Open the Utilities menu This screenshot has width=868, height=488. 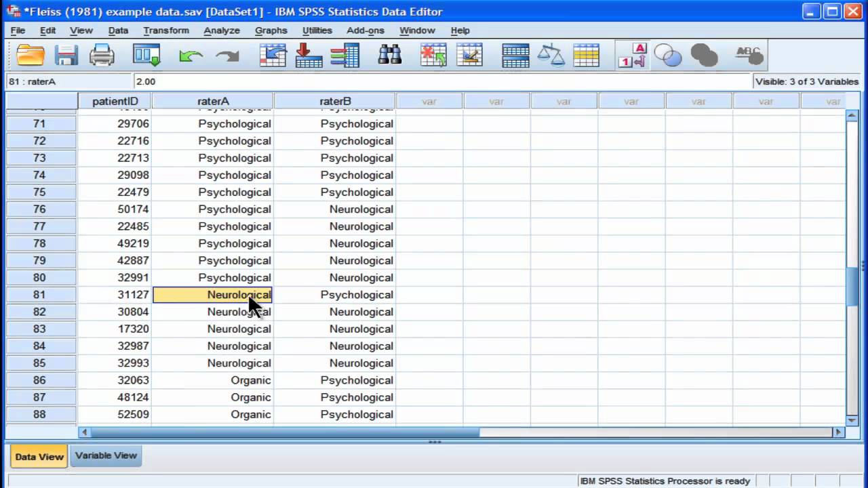click(317, 30)
